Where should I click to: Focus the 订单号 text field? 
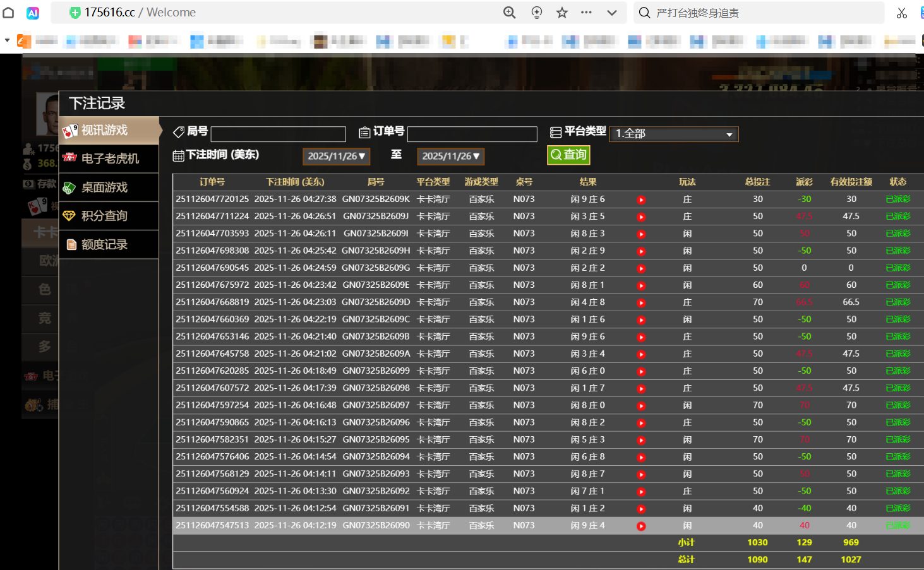[472, 134]
